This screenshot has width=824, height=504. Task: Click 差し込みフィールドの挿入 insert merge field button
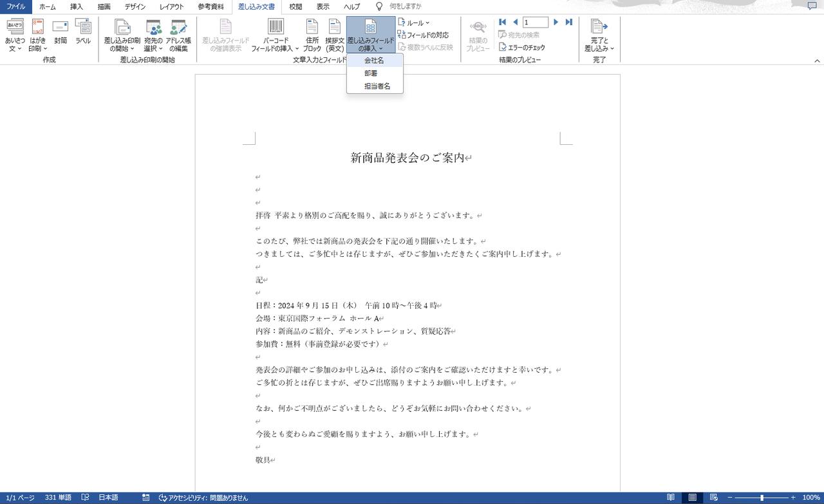(371, 35)
